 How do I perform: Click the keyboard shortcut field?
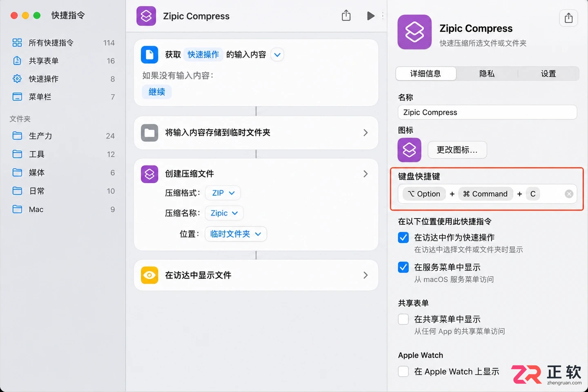[x=487, y=194]
